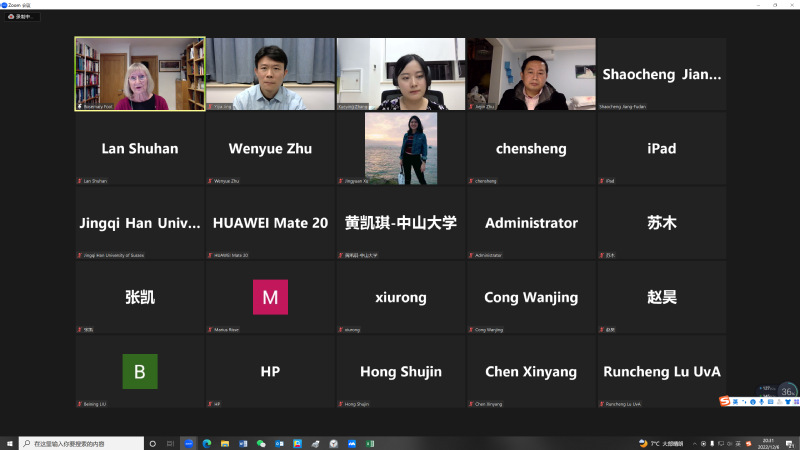This screenshot has width=800, height=450.
Task: Click the Windows Start button
Action: click(x=8, y=443)
